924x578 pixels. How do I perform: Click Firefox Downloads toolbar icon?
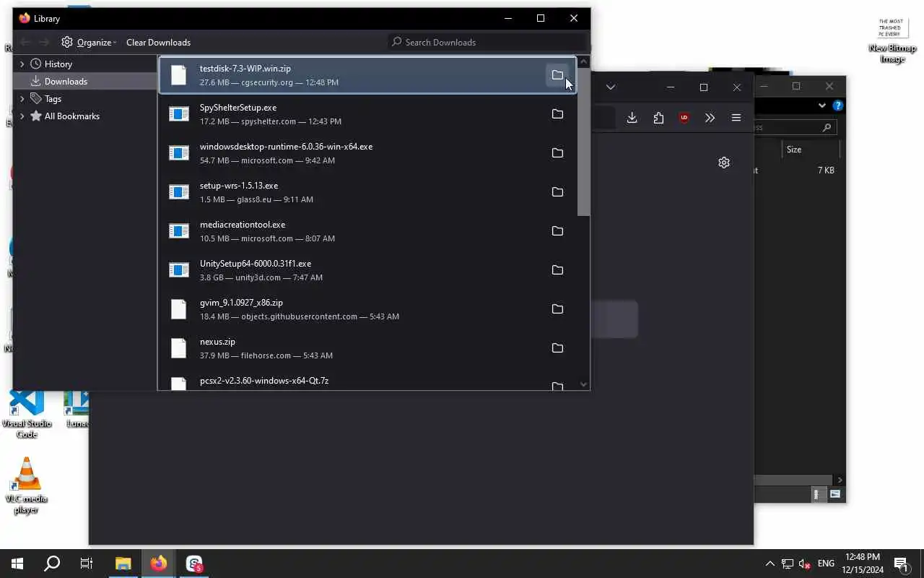tap(632, 118)
